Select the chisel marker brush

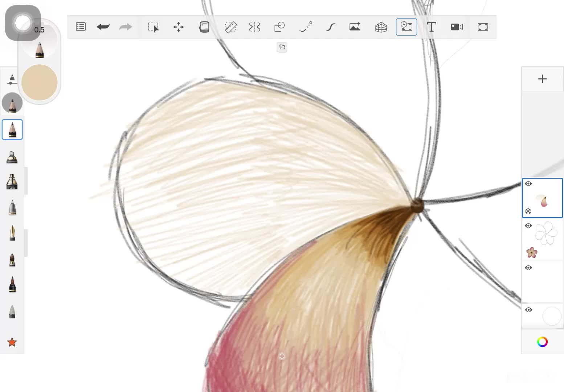pyautogui.click(x=12, y=157)
